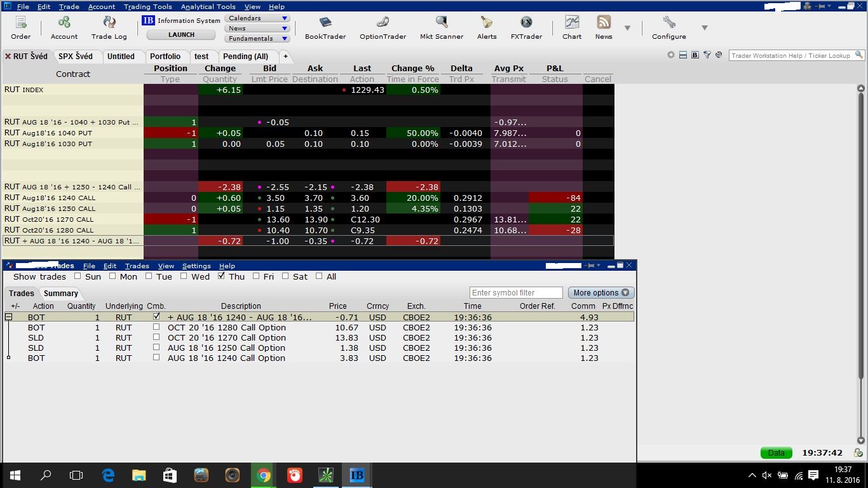Image resolution: width=868 pixels, height=488 pixels.
Task: Collapse the combo trade row expander
Action: coord(8,316)
